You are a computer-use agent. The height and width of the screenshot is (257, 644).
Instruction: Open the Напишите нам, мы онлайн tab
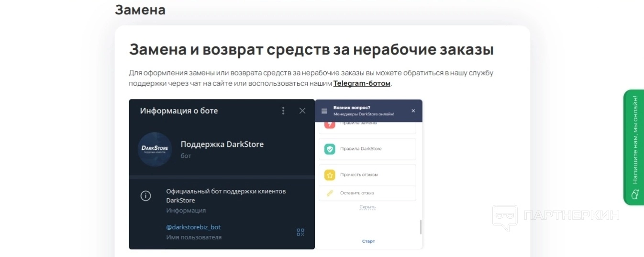click(634, 147)
